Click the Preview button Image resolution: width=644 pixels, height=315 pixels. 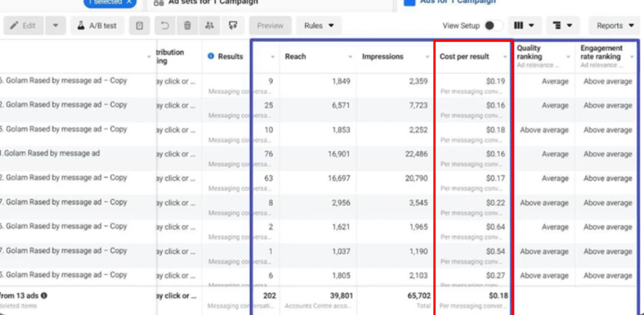tap(270, 26)
